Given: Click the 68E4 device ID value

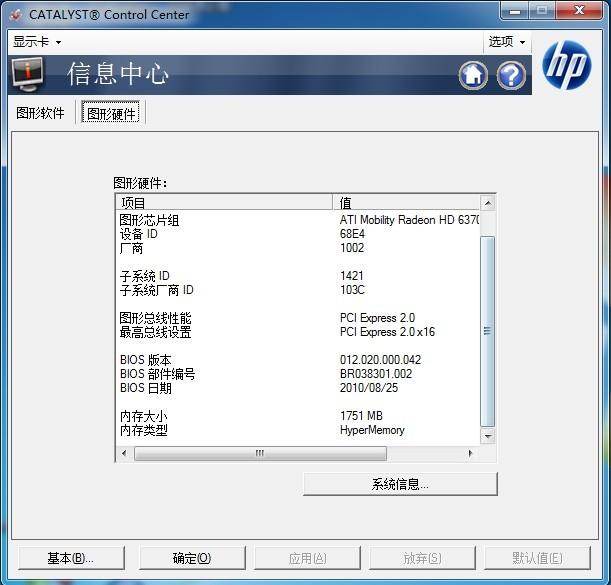Looking at the screenshot, I should click(352, 234).
